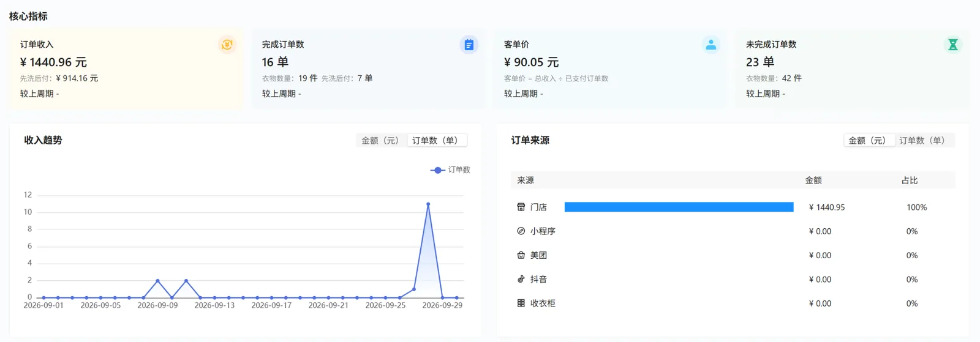Click the 16 单 value
This screenshot has height=342, width=980.
[275, 62]
